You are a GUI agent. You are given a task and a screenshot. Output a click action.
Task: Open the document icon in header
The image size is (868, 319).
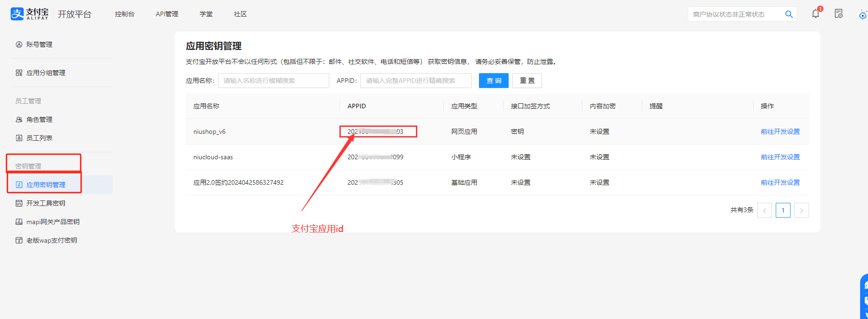point(838,14)
